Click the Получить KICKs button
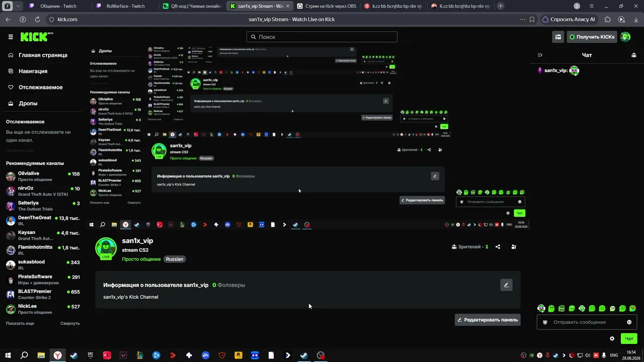The height and width of the screenshot is (362, 644). (x=592, y=37)
